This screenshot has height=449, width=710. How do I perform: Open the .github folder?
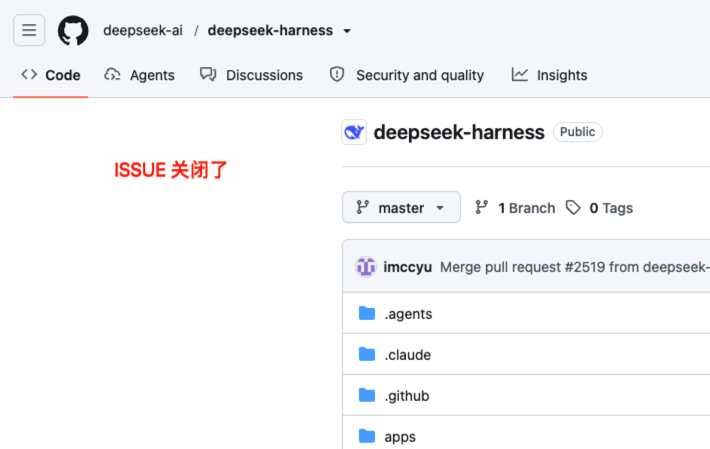[407, 396]
